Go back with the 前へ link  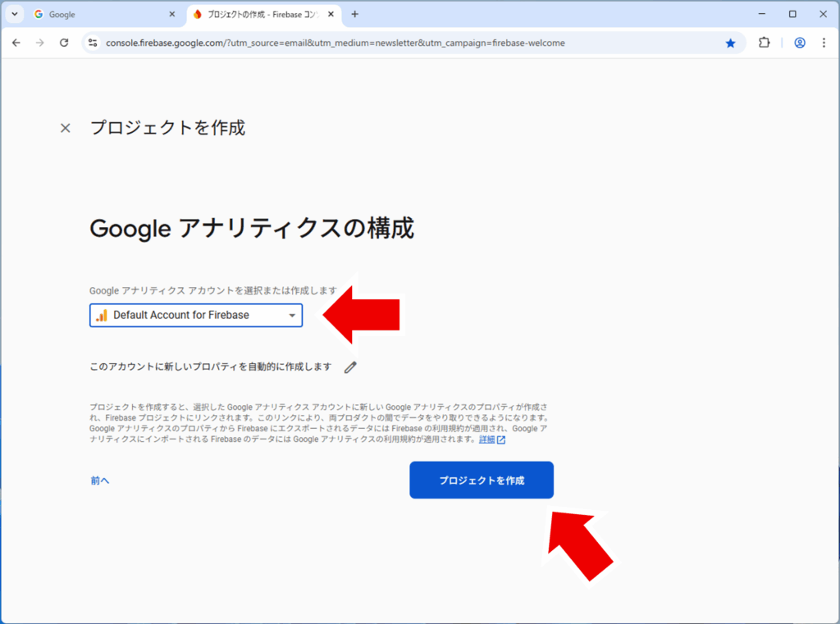pos(99,481)
